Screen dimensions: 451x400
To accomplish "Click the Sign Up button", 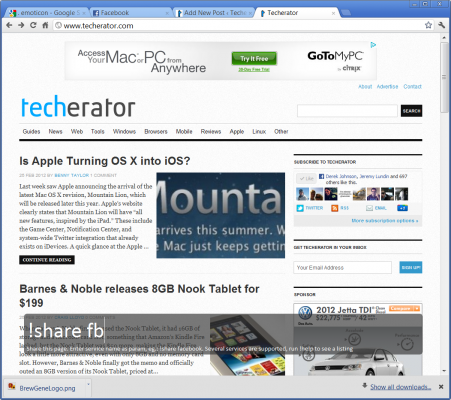I will [411, 267].
